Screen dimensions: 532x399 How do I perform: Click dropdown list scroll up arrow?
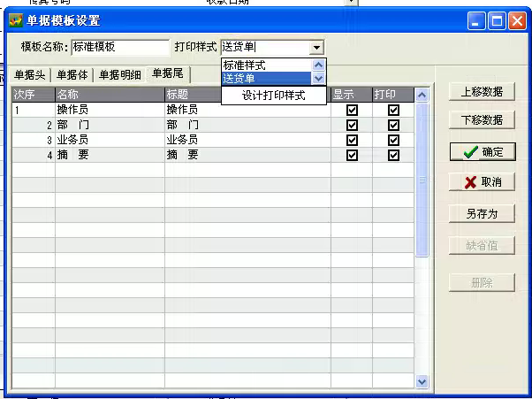[318, 65]
